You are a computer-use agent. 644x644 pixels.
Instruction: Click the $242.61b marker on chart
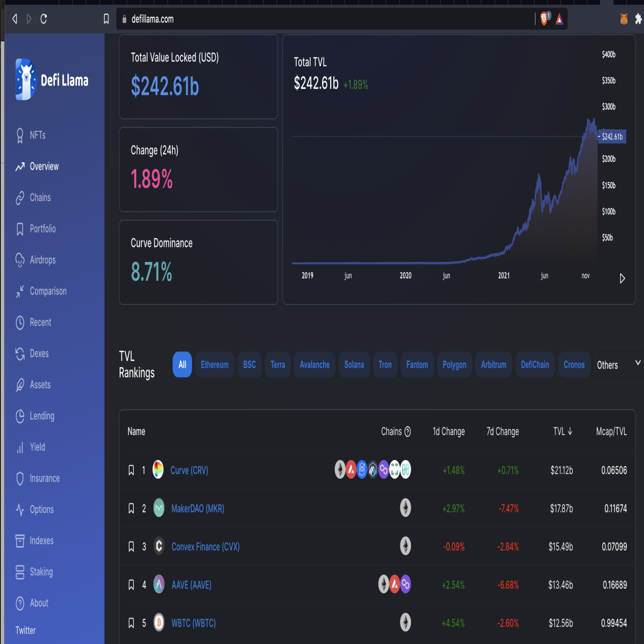612,136
